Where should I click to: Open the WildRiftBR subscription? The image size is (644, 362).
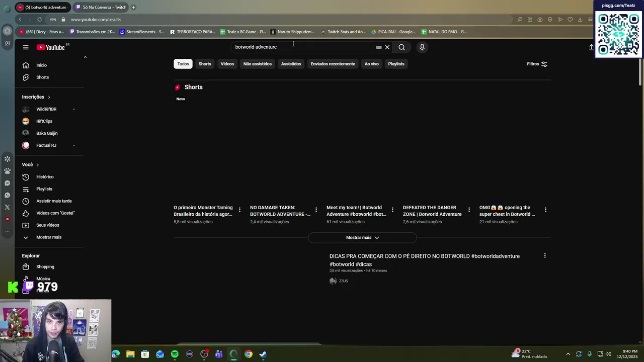[x=49, y=109]
